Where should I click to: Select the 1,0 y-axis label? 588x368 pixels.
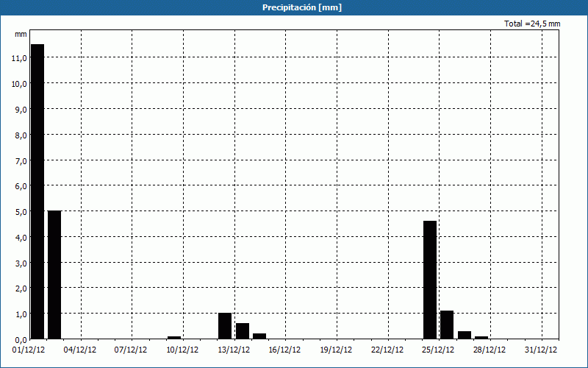pos(21,314)
